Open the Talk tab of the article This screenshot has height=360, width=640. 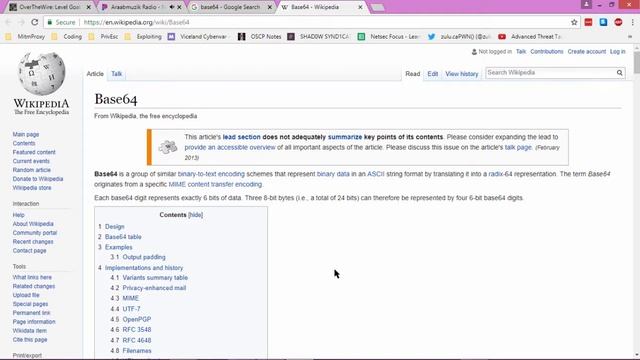point(117,74)
